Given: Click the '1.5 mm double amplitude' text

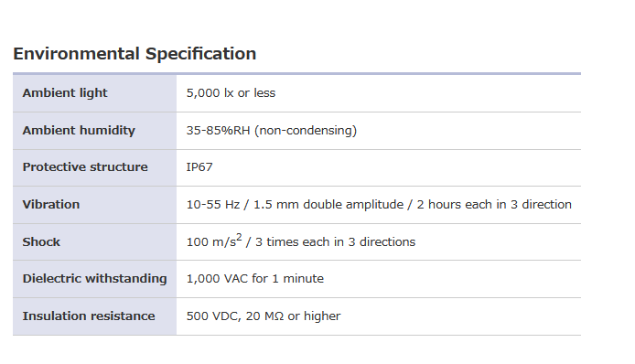Looking at the screenshot, I should pyautogui.click(x=328, y=205).
